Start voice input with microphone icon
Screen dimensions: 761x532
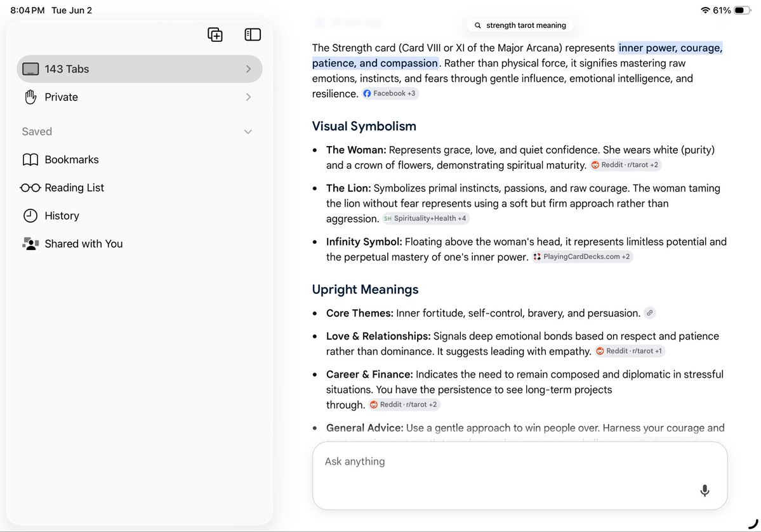705,491
